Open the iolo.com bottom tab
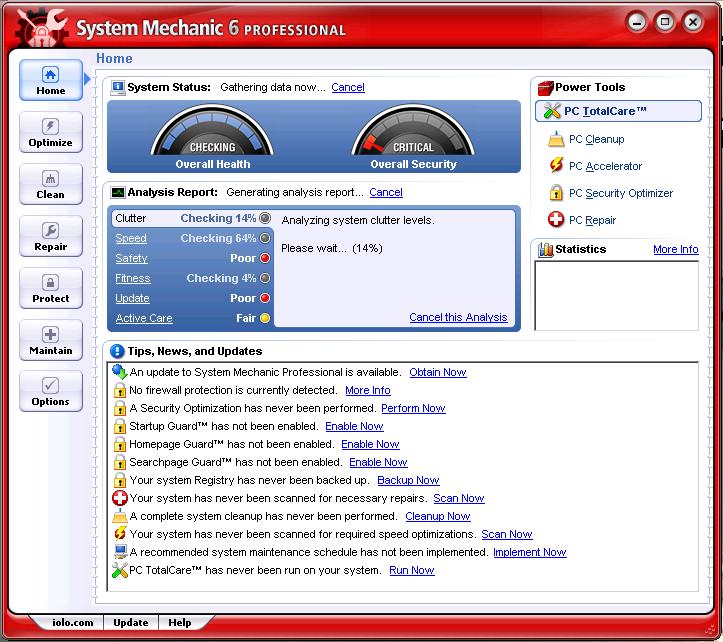723x642 pixels. (x=72, y=623)
